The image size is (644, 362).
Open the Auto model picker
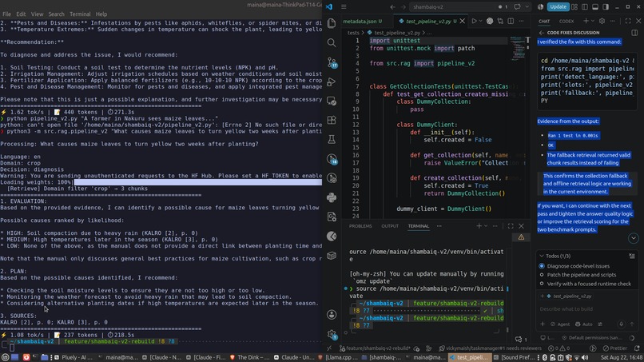click(583, 324)
